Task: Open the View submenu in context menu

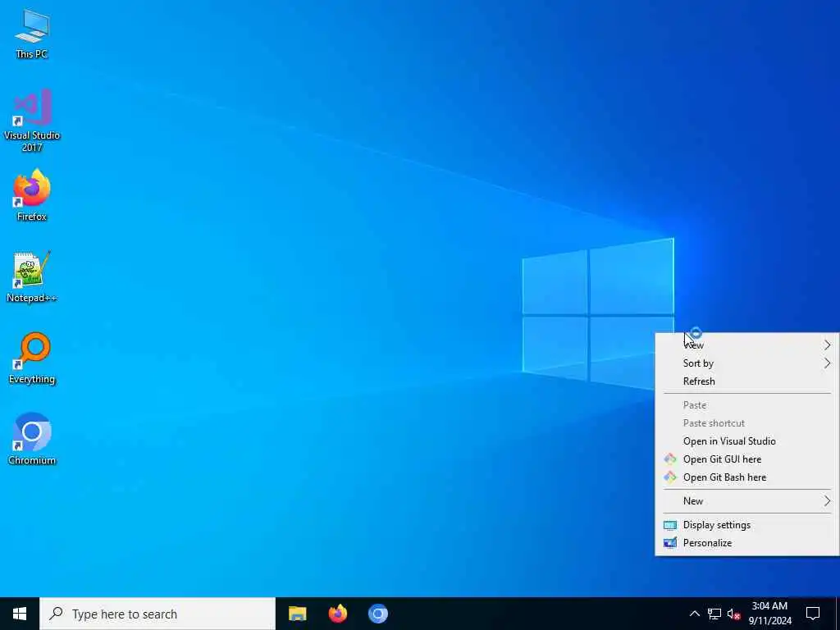Action: point(746,345)
